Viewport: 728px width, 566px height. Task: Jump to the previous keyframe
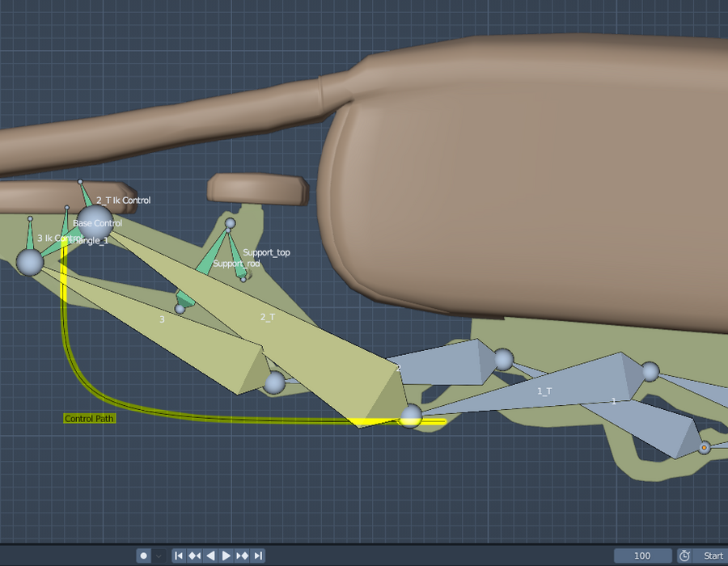point(194,555)
